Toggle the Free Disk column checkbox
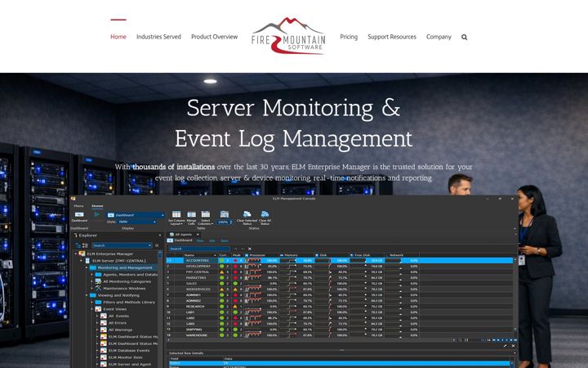The width and height of the screenshot is (588, 368). (351, 255)
